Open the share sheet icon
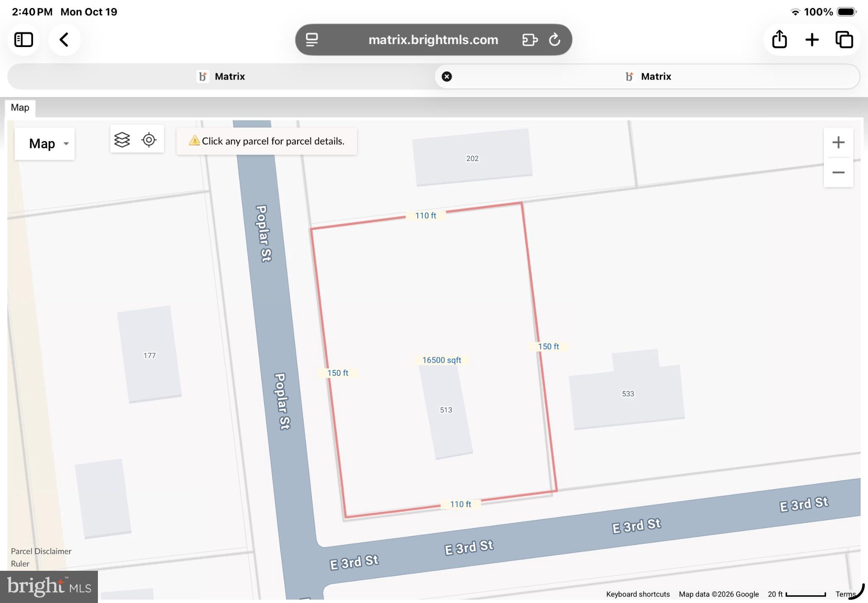The width and height of the screenshot is (868, 603). [x=779, y=39]
